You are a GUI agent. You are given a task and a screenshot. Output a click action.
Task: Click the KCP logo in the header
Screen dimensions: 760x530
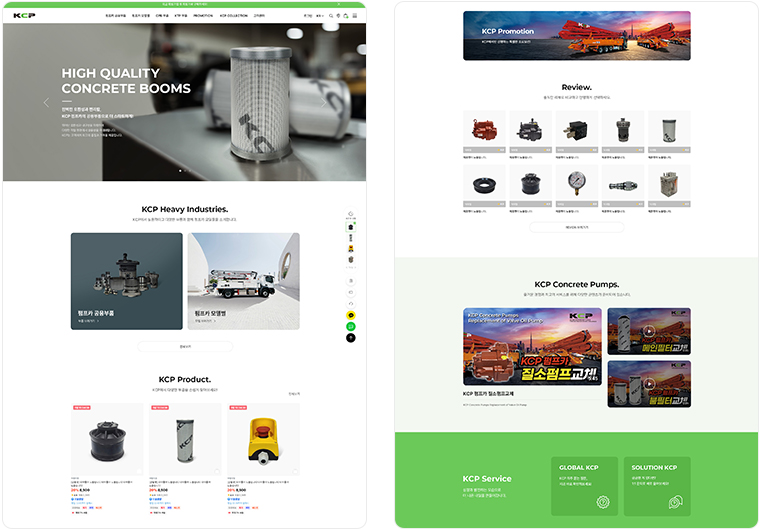24,16
